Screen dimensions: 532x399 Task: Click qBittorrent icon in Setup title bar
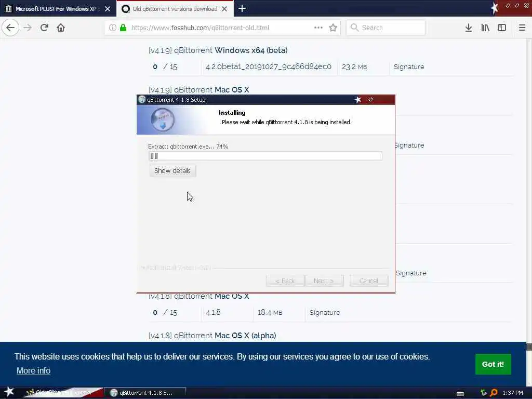click(x=142, y=99)
